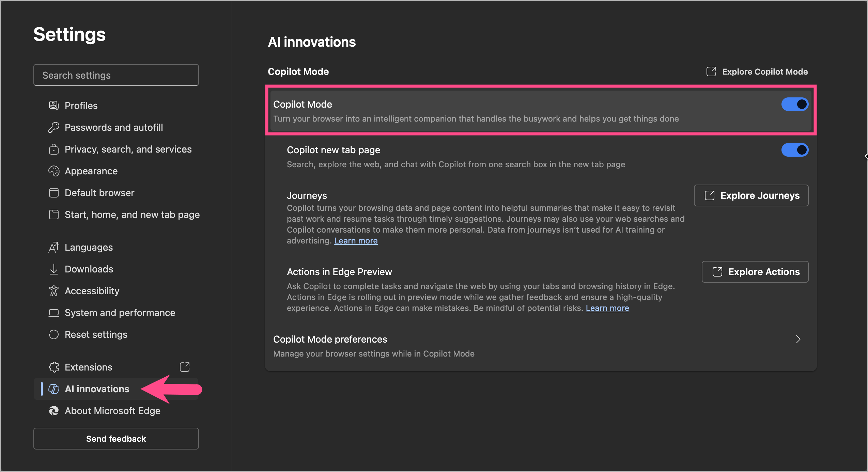Open Default browser settings
This screenshot has width=868, height=472.
point(99,193)
